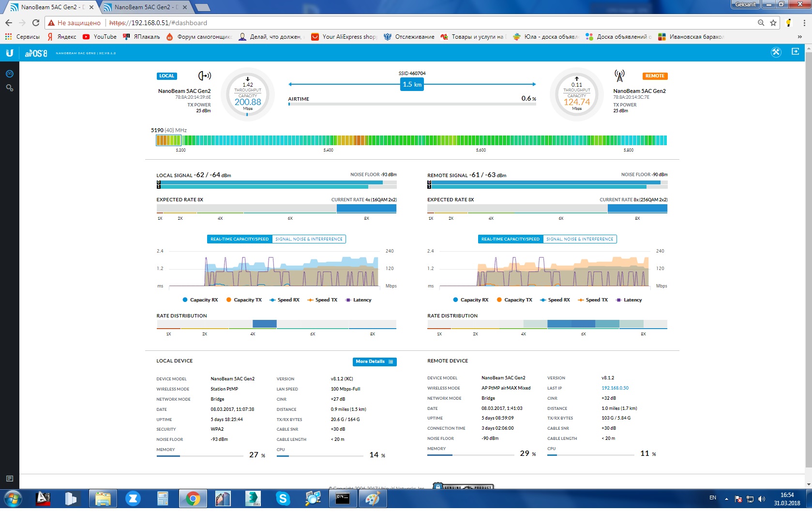Viewport: 812px width, 512px height.
Task: Click the LOCAL badge
Action: click(167, 76)
